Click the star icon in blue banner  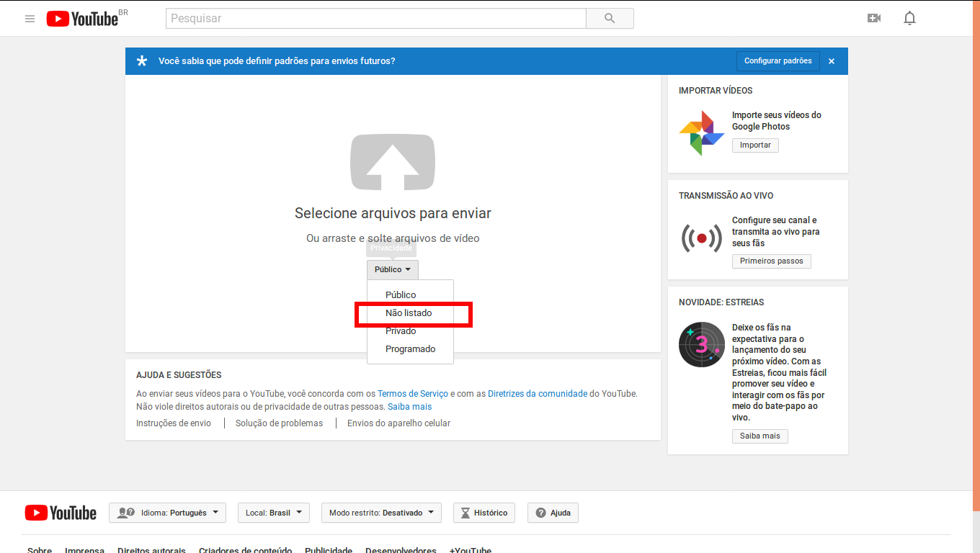[142, 61]
